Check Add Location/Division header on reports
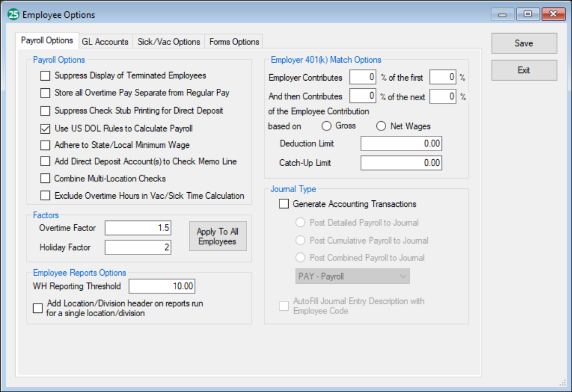This screenshot has height=392, width=572. (x=38, y=308)
